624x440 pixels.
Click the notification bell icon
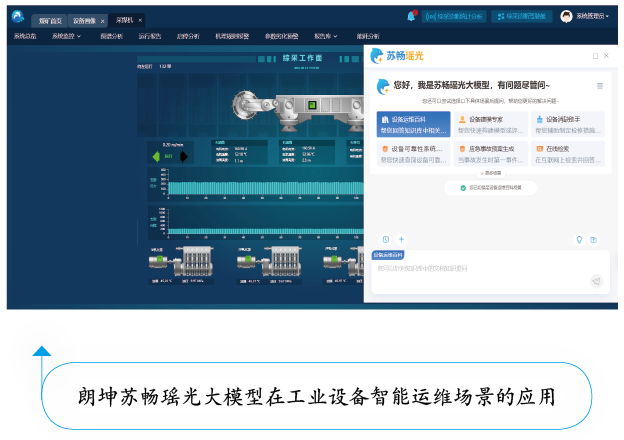(x=411, y=16)
